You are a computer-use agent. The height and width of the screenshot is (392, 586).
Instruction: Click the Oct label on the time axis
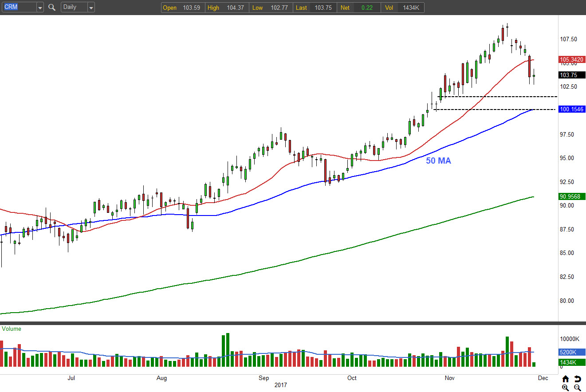[352, 378]
